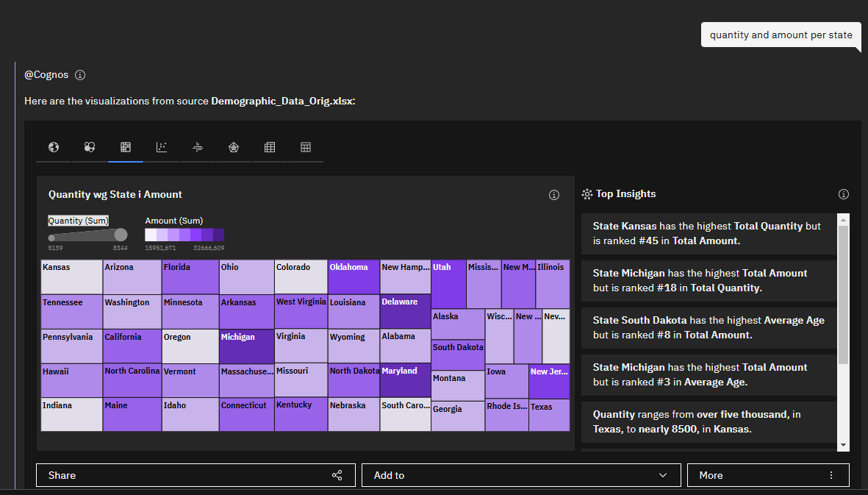Select the Utah treemap tile
868x495 pixels.
448,284
